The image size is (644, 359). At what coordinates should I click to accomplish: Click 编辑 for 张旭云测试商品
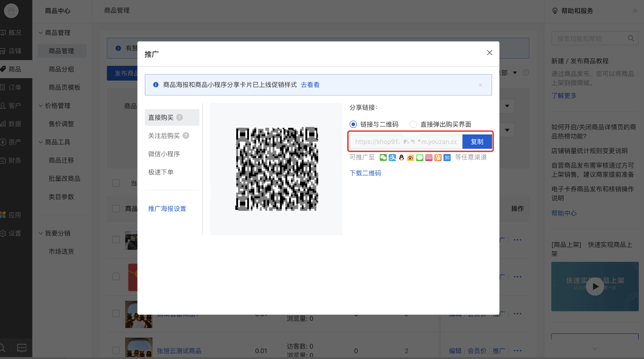[x=455, y=351]
